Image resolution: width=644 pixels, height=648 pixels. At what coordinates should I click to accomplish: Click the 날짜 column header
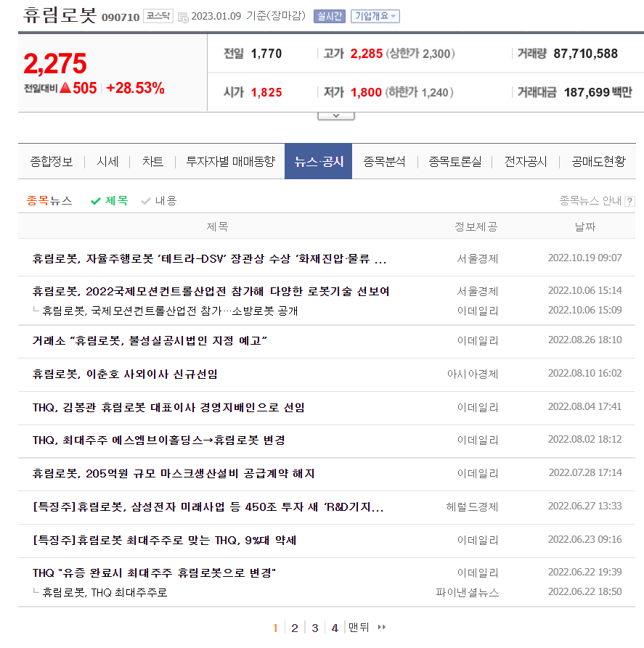pyautogui.click(x=585, y=226)
